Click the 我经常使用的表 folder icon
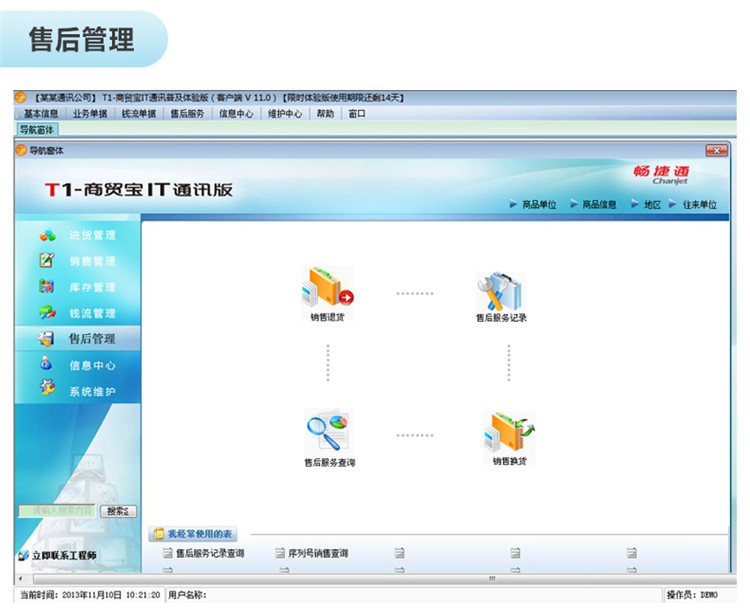This screenshot has height=612, width=750. click(158, 534)
